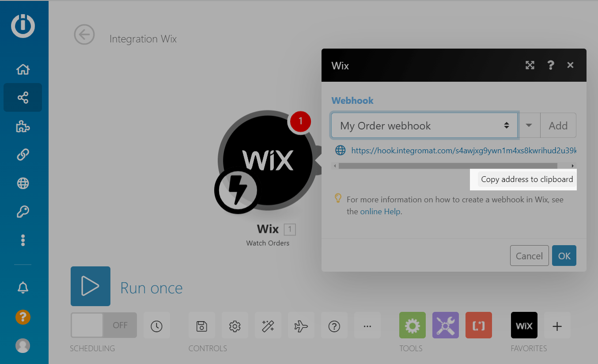This screenshot has height=364, width=598.
Task: Open Scenarios from the sidebar share icon
Action: tap(23, 98)
